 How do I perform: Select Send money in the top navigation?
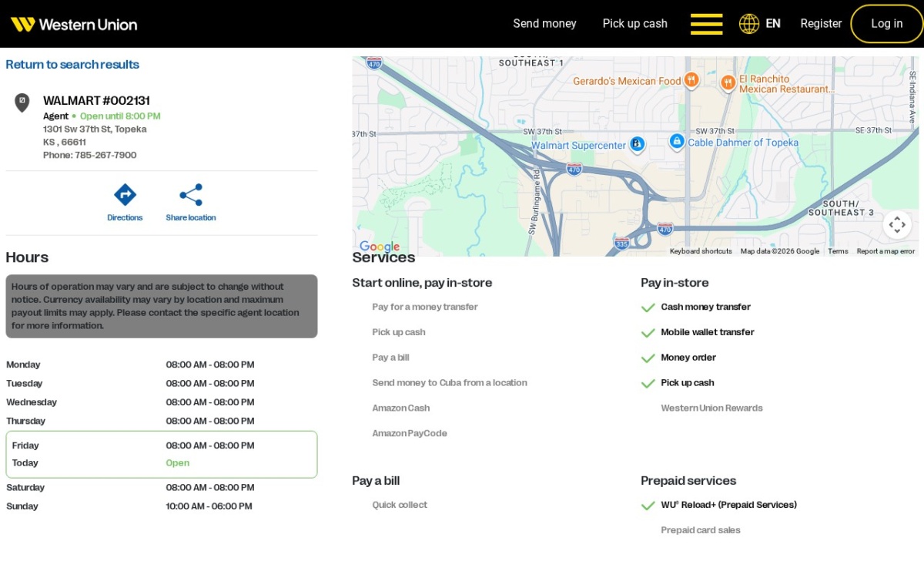pos(544,24)
